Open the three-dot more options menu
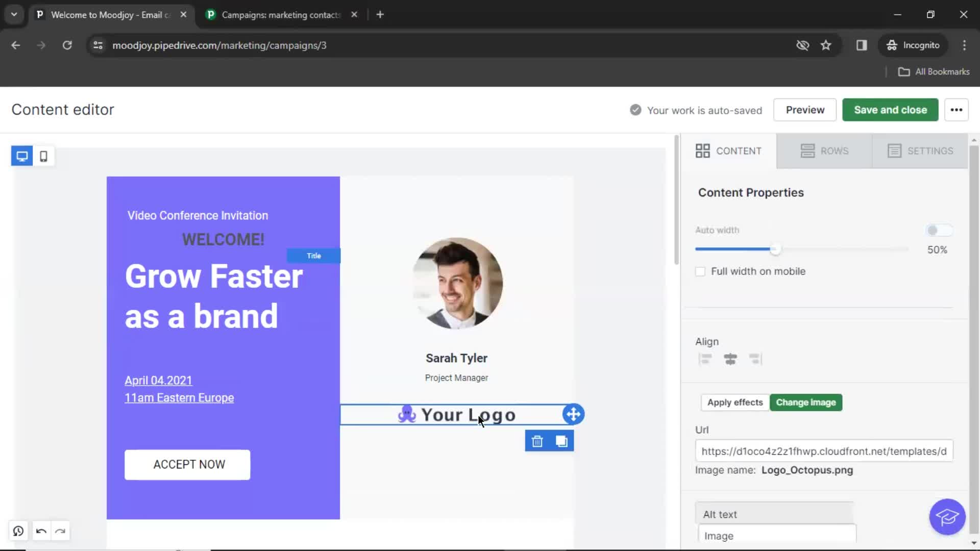Image resolution: width=980 pixels, height=551 pixels. [x=957, y=110]
